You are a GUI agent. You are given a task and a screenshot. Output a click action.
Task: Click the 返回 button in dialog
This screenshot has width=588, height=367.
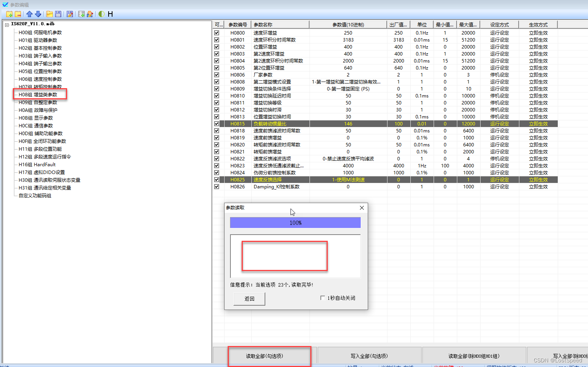coord(249,299)
